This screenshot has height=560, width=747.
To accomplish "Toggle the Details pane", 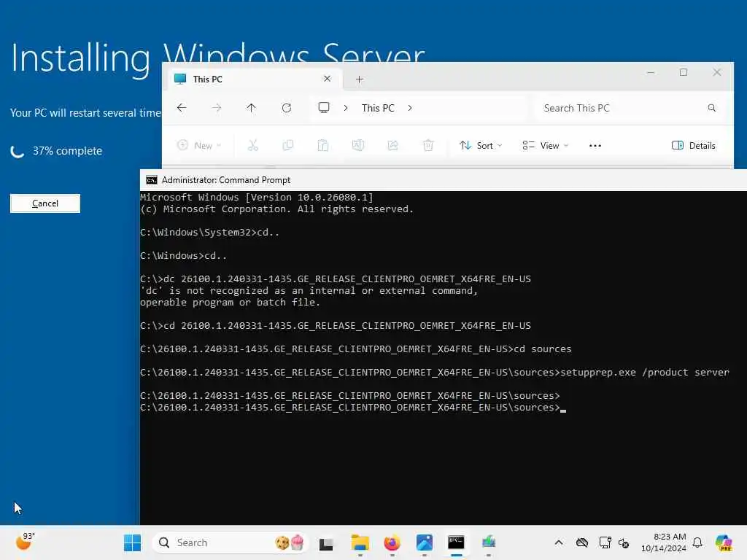I will (x=694, y=145).
